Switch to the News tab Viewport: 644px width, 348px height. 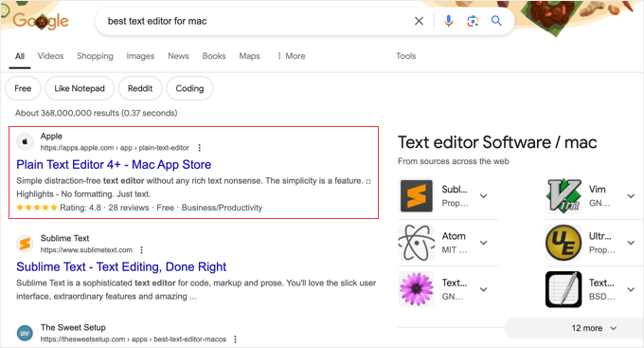178,56
